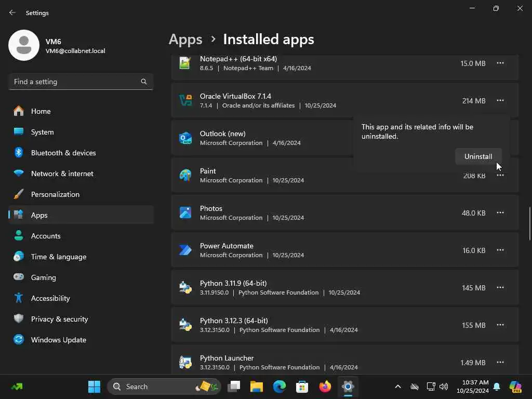Click the Uninstall confirmation button
The height and width of the screenshot is (399, 532).
[478, 156]
